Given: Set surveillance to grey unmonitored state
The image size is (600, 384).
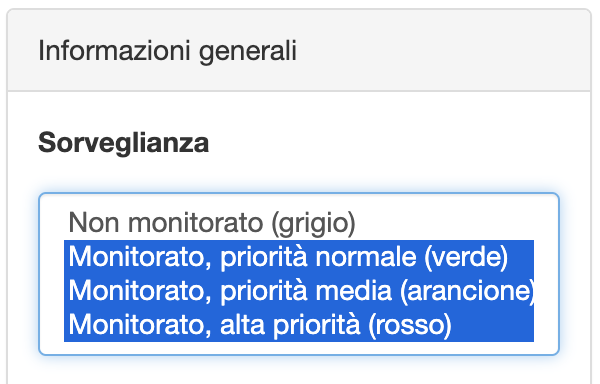Looking at the screenshot, I should point(299,223).
